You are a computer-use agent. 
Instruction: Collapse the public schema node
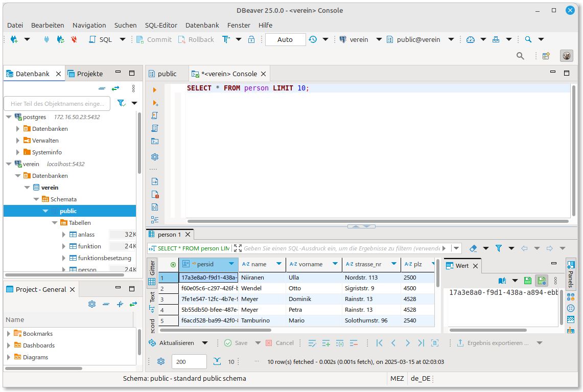45,211
